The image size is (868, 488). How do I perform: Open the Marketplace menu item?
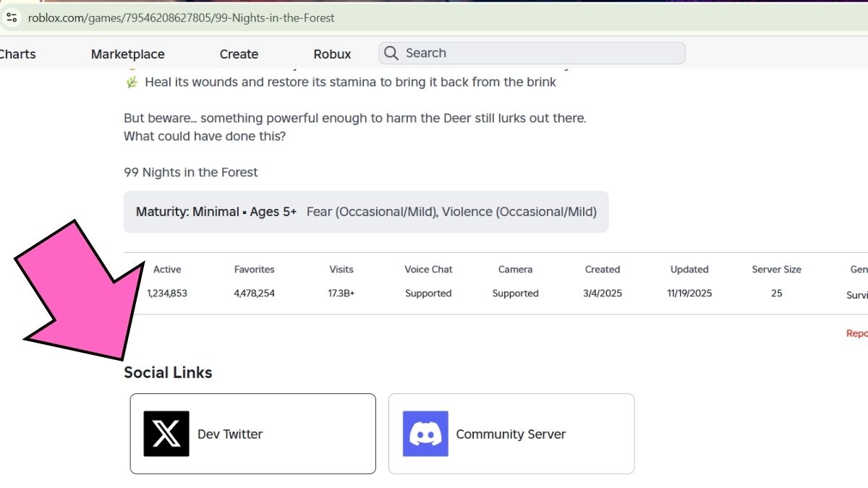pos(127,53)
